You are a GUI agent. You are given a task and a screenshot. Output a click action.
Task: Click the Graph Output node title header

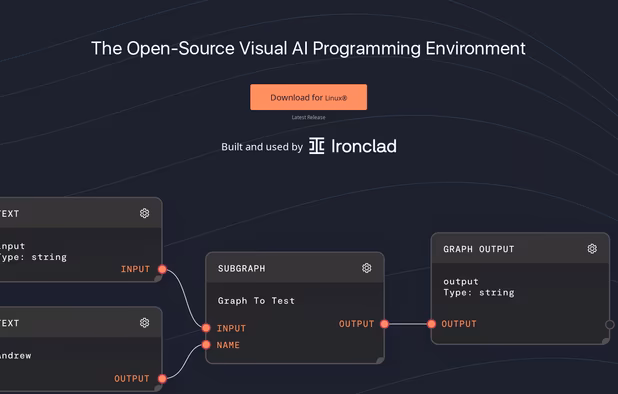click(520, 249)
